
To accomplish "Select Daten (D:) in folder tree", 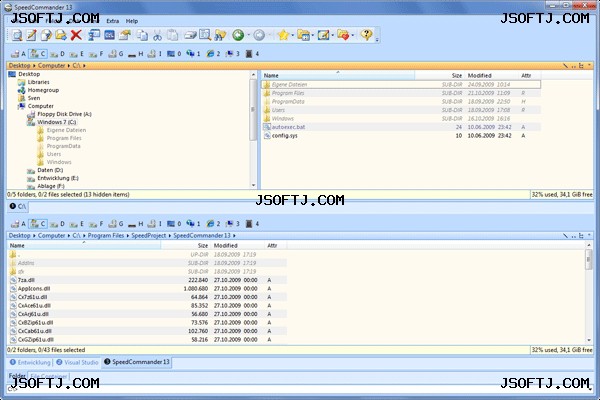I will 50,170.
